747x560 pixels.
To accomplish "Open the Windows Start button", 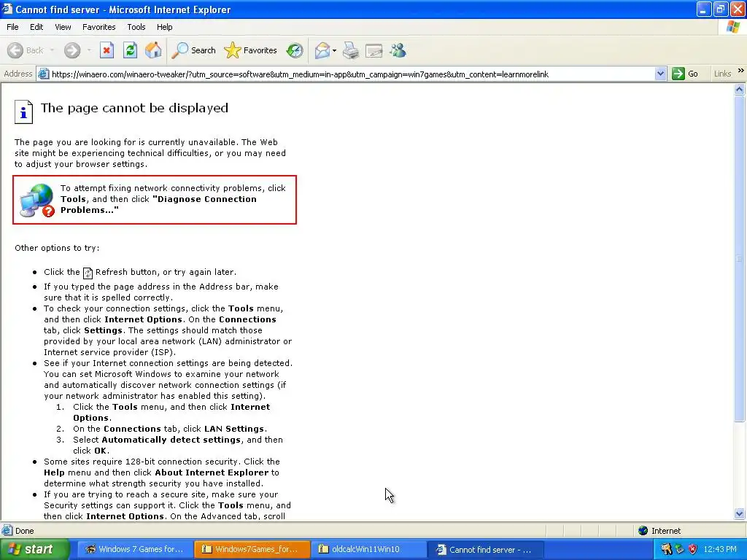I will pyautogui.click(x=34, y=549).
